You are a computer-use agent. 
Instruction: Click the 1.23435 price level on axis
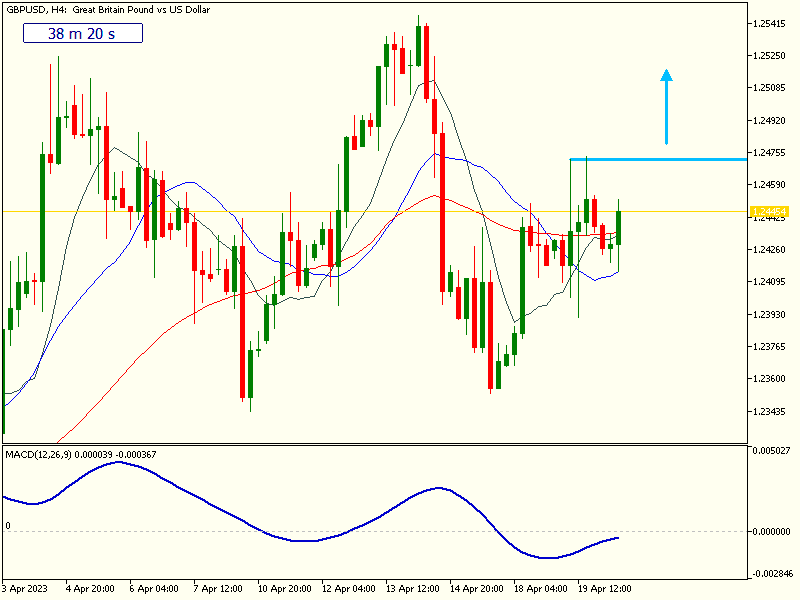pos(770,412)
